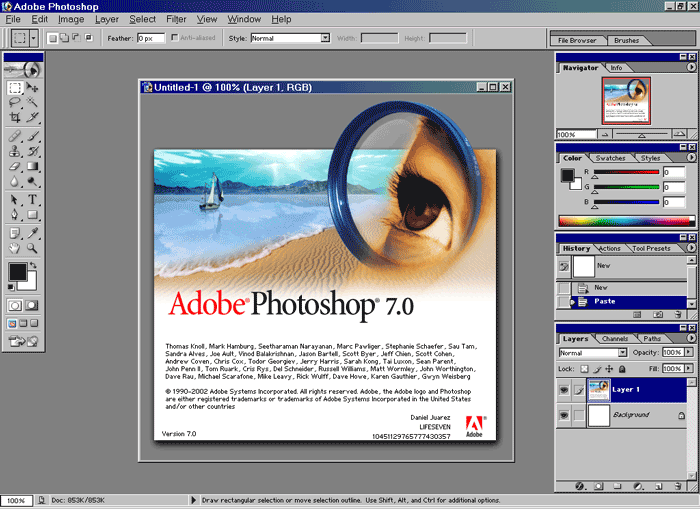Viewport: 700px width, 509px height.
Task: Hide the Background layer eye icon
Action: point(564,415)
